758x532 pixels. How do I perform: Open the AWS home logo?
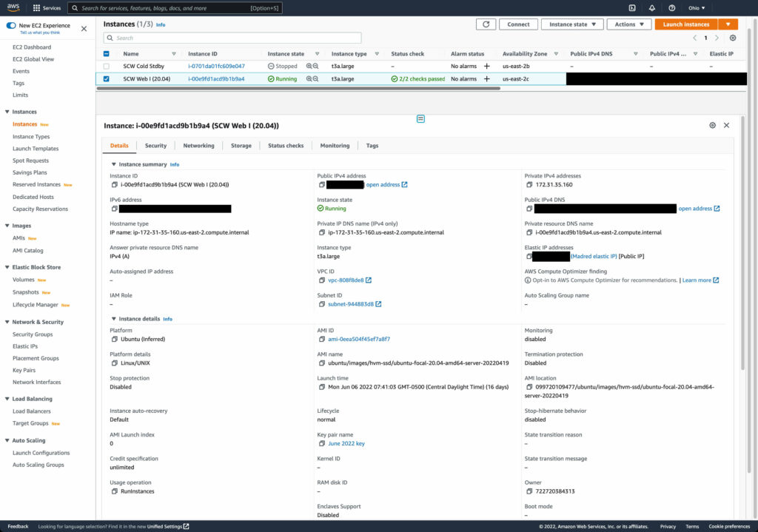tap(13, 7)
